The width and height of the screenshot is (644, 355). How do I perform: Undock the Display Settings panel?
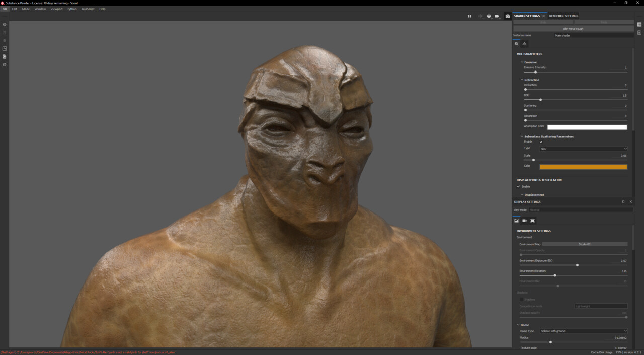(x=623, y=202)
